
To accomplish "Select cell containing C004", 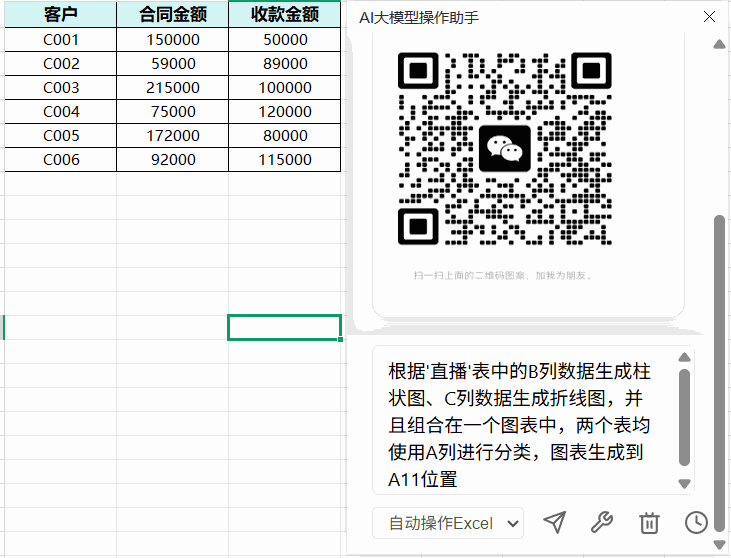I will click(61, 112).
